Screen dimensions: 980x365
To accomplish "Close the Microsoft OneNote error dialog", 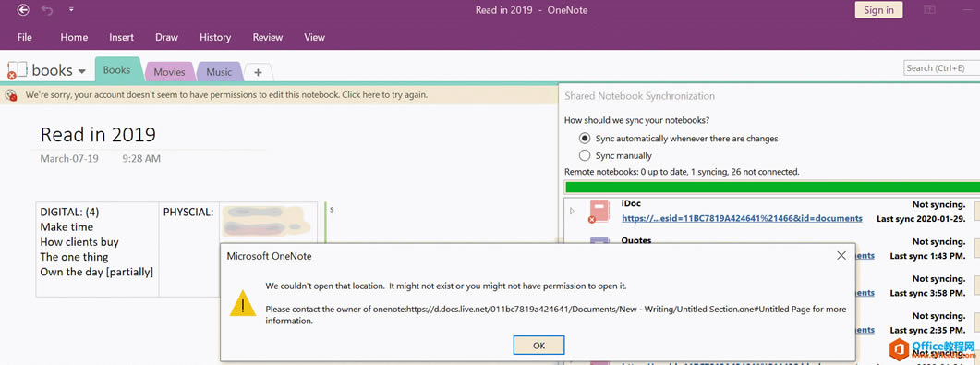I will [841, 256].
